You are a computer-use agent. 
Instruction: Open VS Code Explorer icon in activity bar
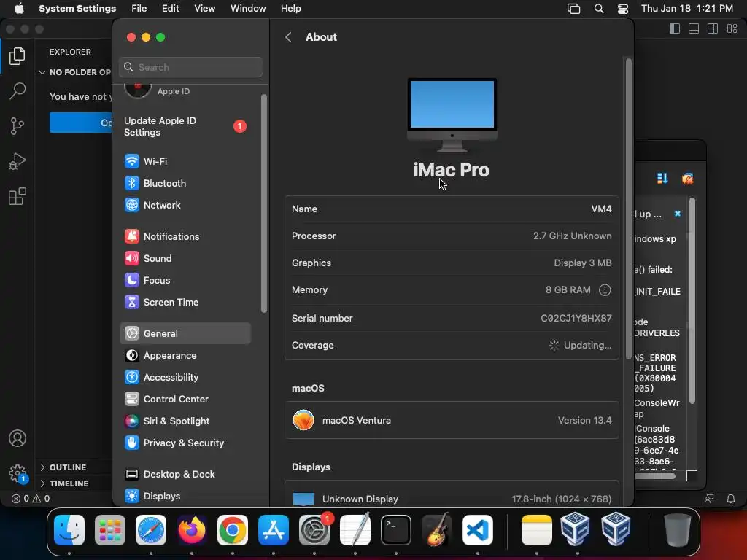(18, 56)
